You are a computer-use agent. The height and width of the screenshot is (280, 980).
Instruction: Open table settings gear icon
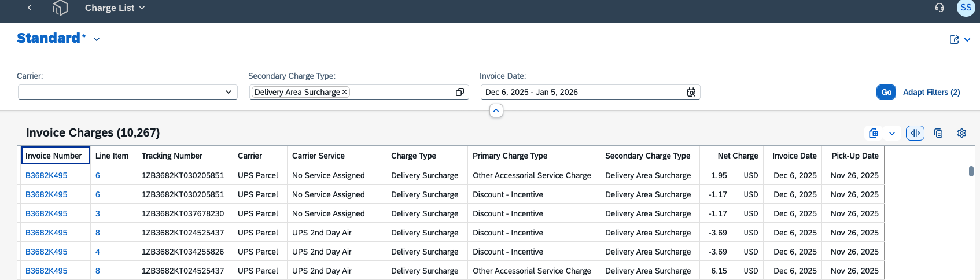pyautogui.click(x=961, y=133)
